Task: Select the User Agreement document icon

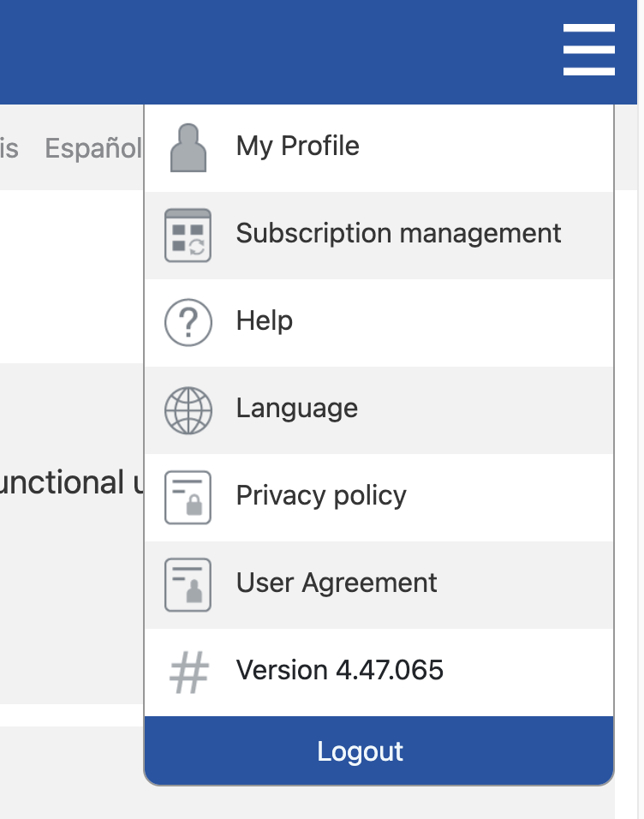Action: [187, 584]
